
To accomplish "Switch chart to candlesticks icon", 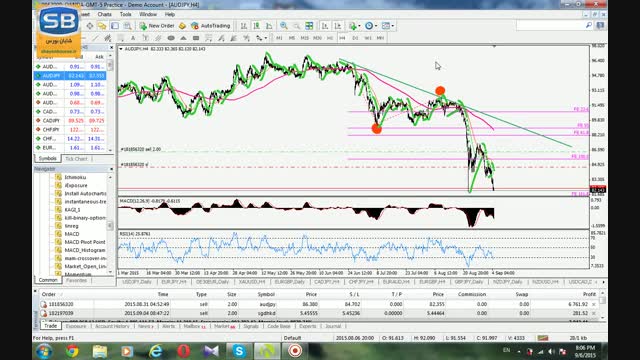I will click(256, 26).
